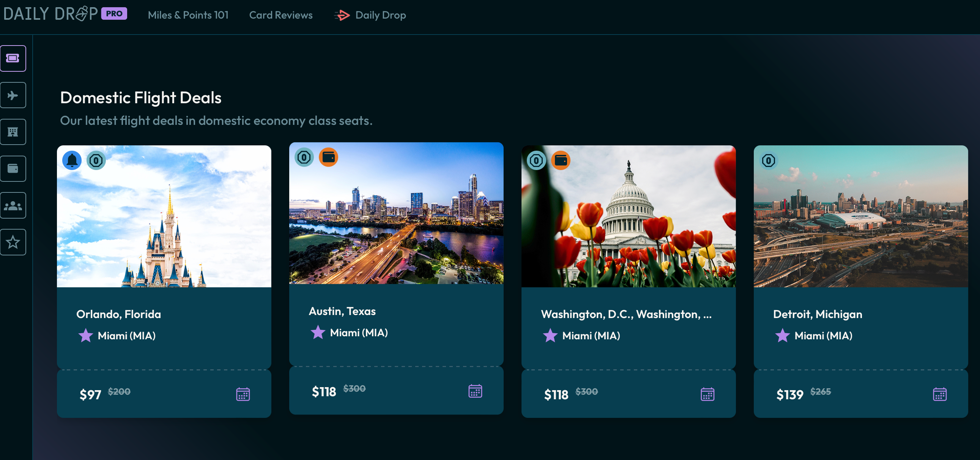This screenshot has width=980, height=460.
Task: Click the calendar icon on Orlando Florida deal
Action: tap(243, 394)
